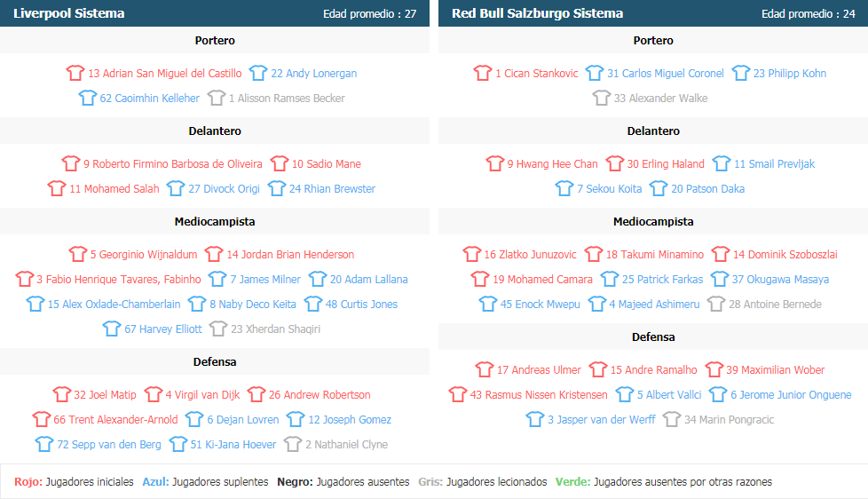
Task: Click the red shirt icon beside Adrian San Miguel
Action: tap(75, 73)
